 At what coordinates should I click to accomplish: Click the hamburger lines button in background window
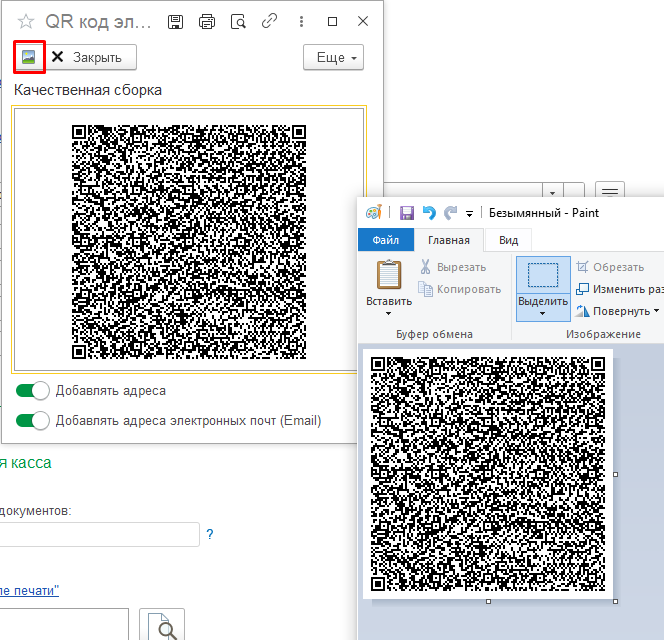[x=610, y=191]
